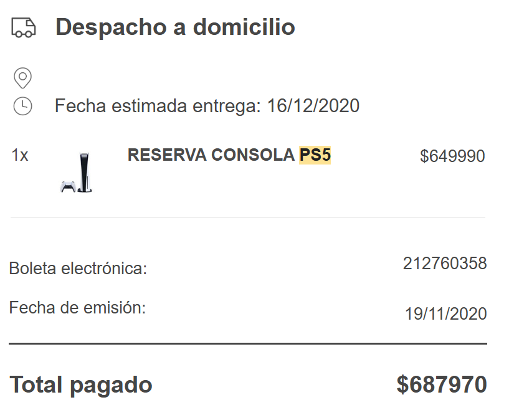Click the delivery truck icon
Screen dimensions: 509x420
(x=24, y=27)
